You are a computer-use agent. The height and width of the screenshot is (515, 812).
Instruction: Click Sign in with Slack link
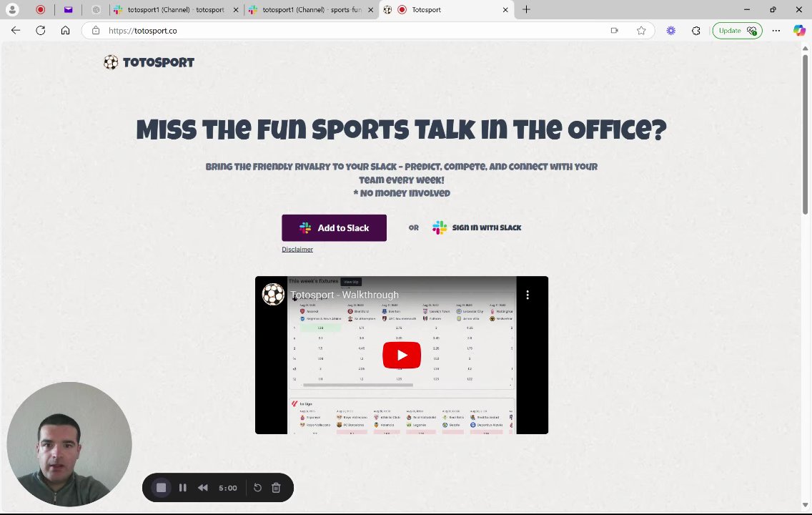tap(477, 227)
